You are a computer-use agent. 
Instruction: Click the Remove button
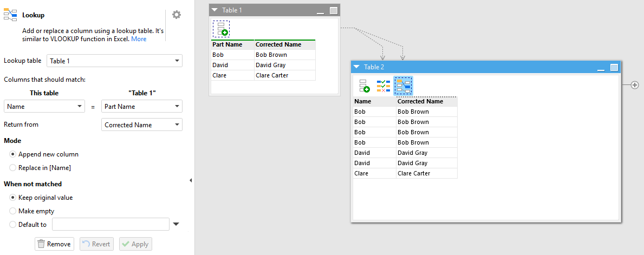pos(55,244)
